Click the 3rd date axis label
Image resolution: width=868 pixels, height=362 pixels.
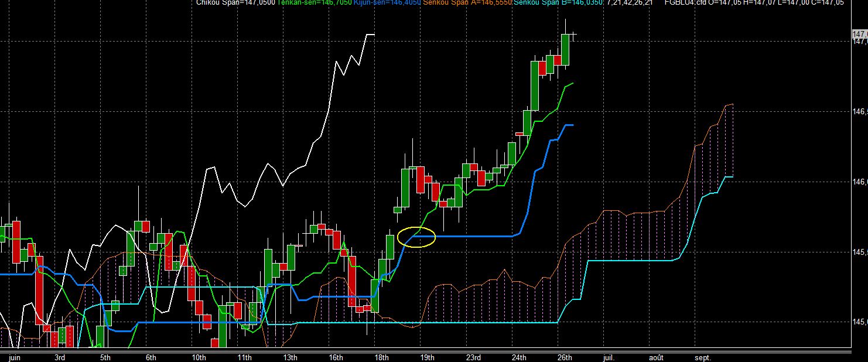[59, 357]
